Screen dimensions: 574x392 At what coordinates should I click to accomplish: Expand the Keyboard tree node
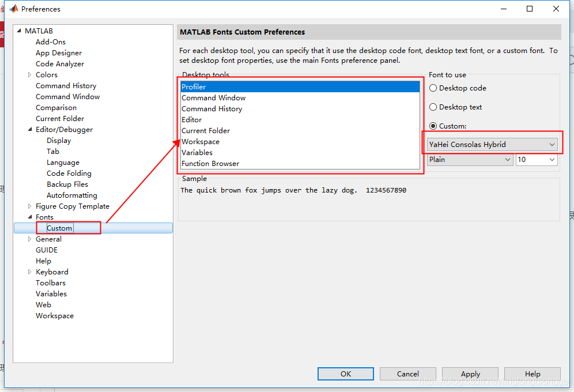[x=29, y=272]
